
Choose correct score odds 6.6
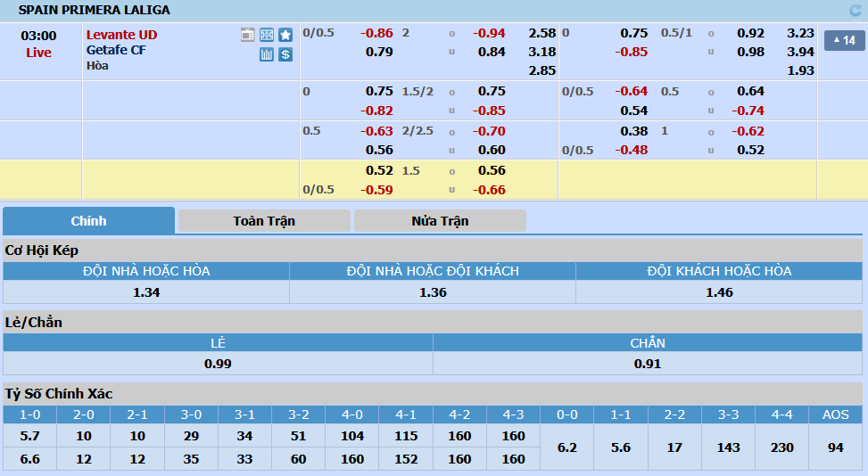coord(30,459)
